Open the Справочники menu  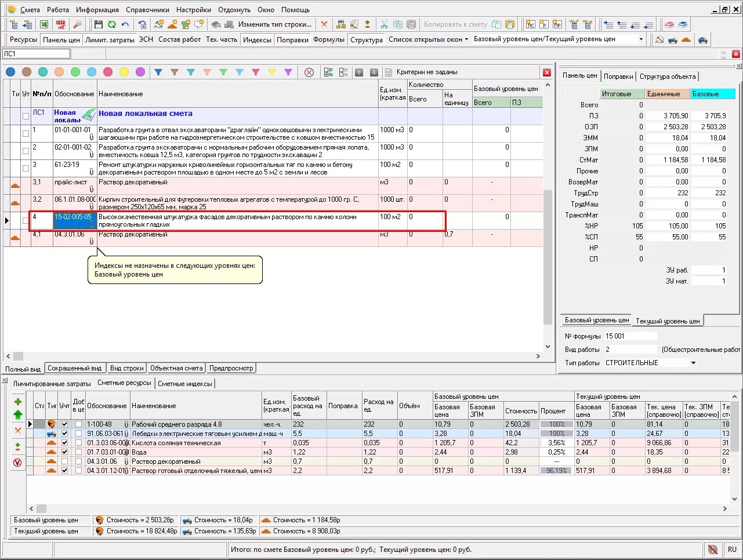click(147, 10)
